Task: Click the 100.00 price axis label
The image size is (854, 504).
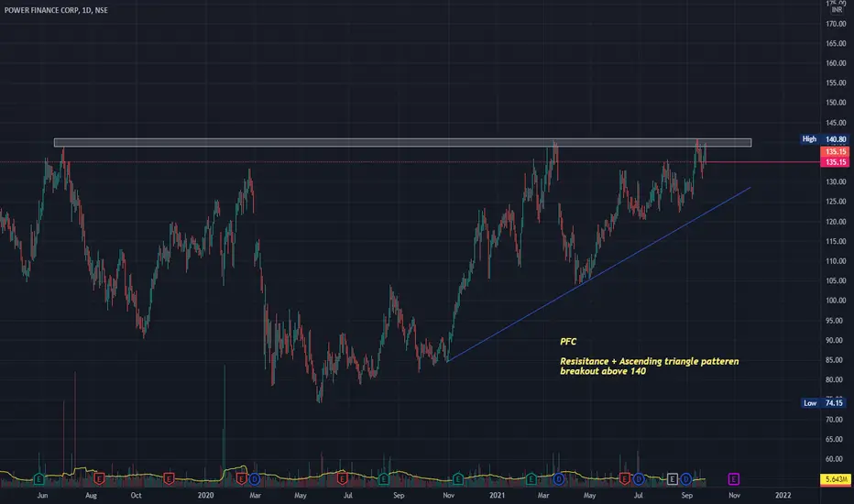Action: point(836,301)
